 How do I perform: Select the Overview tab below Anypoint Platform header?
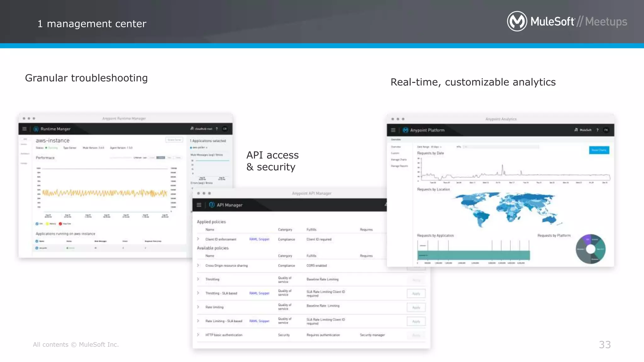pos(396,140)
